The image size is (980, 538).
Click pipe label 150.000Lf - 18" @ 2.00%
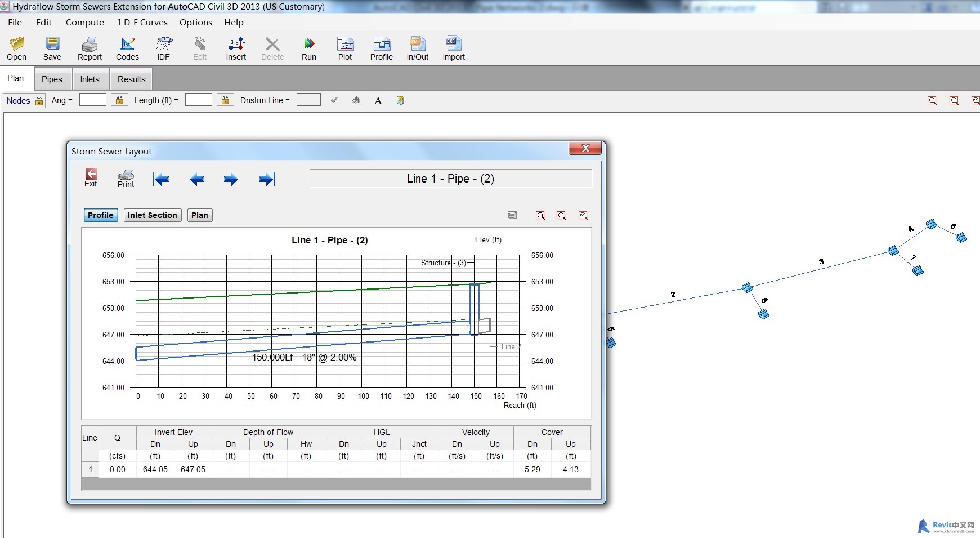click(x=304, y=357)
